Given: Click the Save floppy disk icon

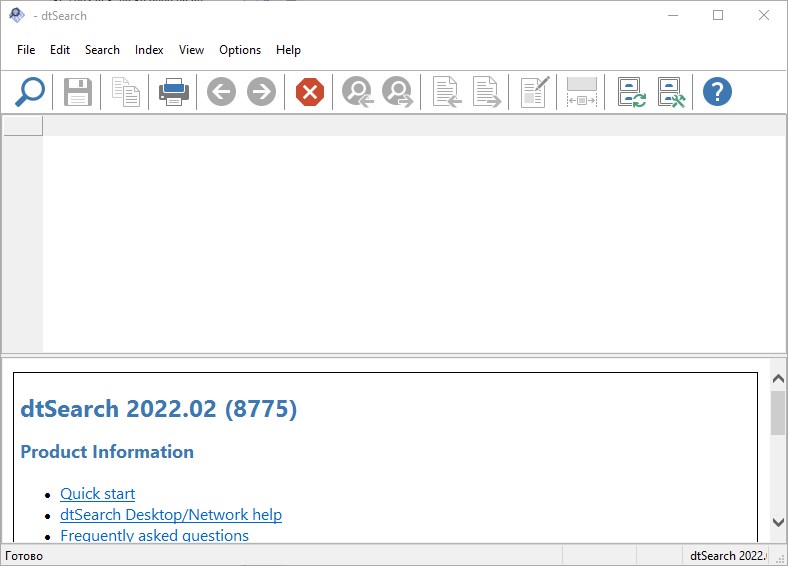Looking at the screenshot, I should tap(78, 92).
